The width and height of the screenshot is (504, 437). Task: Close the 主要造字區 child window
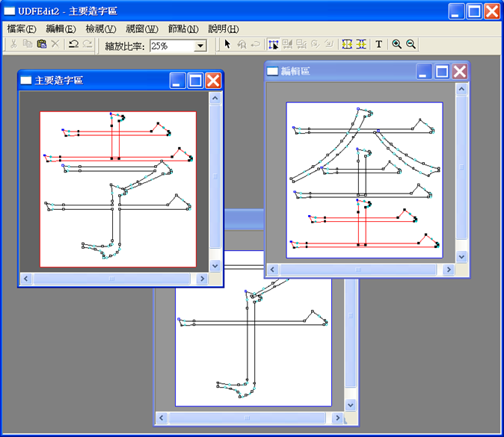[213, 80]
